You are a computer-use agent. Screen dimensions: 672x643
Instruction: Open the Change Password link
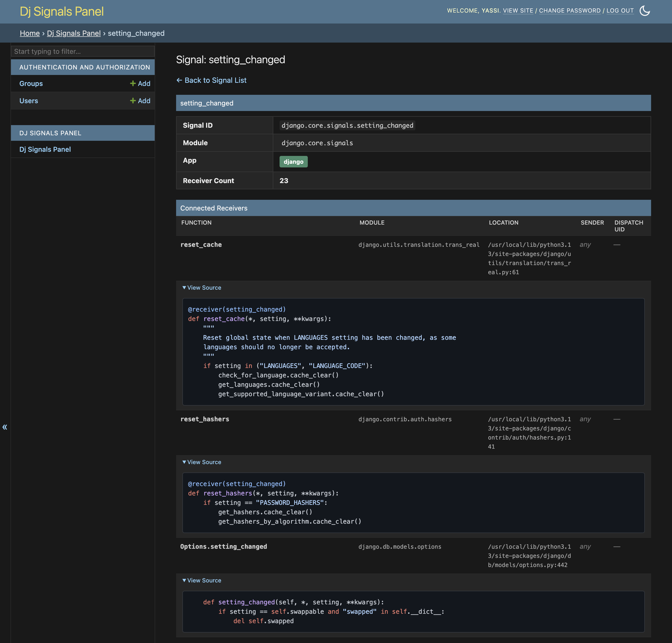[570, 11]
